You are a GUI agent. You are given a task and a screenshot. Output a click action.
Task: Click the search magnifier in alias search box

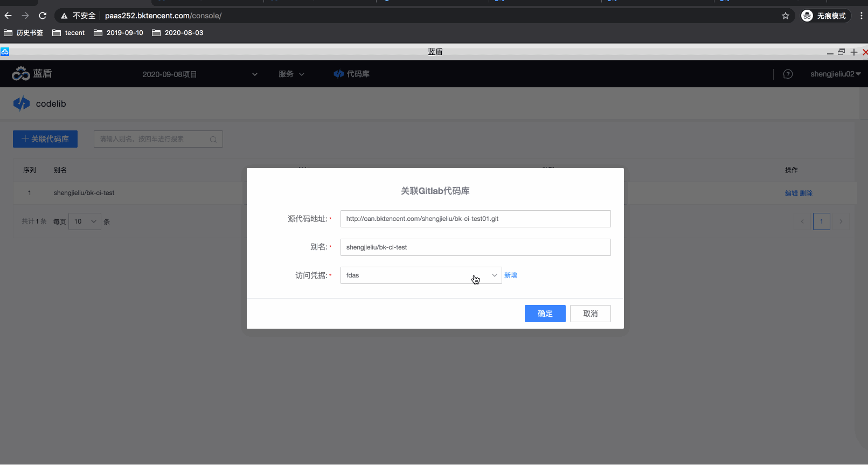213,139
